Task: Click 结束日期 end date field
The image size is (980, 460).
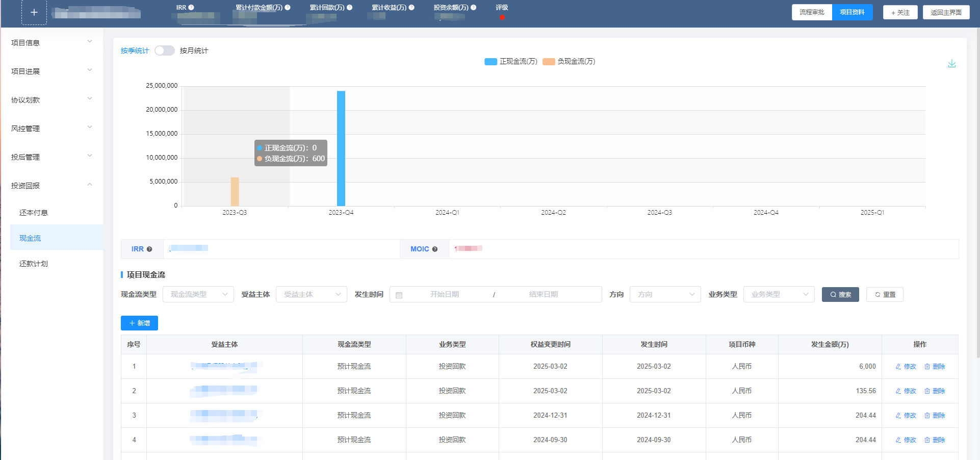Action: coord(544,294)
